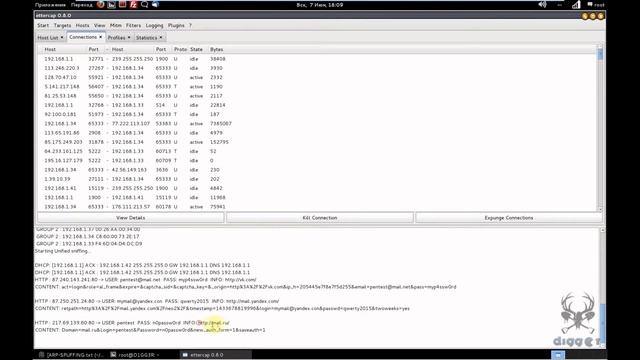
Task: Select connection row from 192.168.1.41
Action: tap(317, 188)
